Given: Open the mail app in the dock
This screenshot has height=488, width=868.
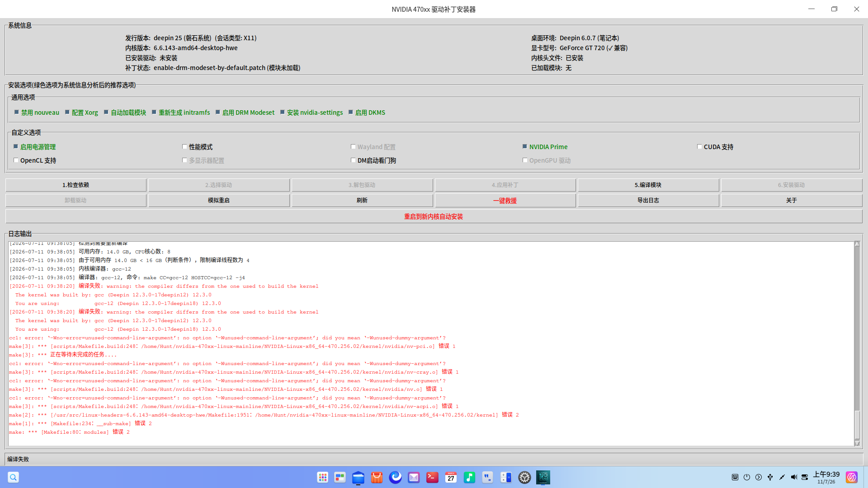Looking at the screenshot, I should 414,477.
